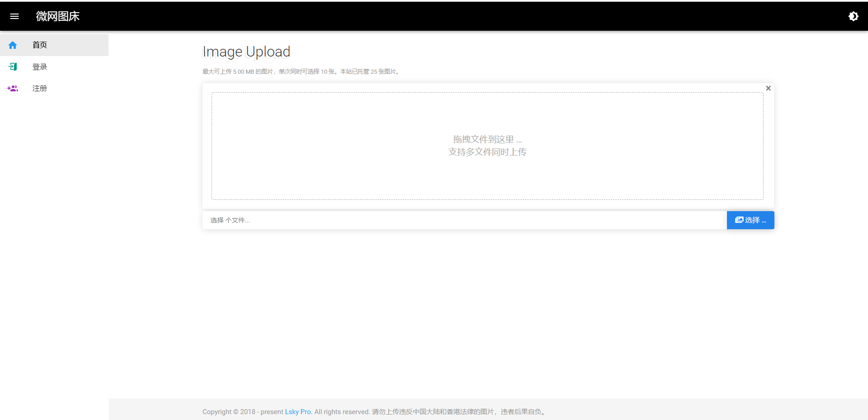Toggle dark mode with the brightness icon
Viewport: 868px width, 420px height.
(854, 16)
